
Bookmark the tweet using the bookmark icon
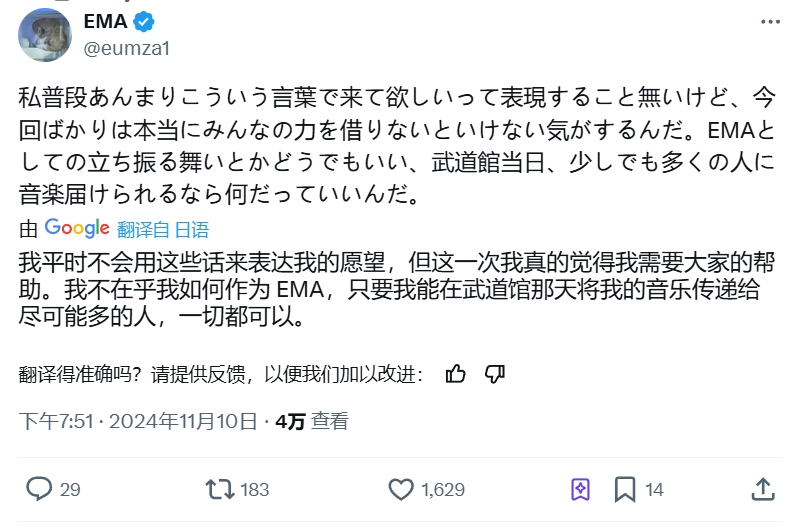(x=625, y=489)
